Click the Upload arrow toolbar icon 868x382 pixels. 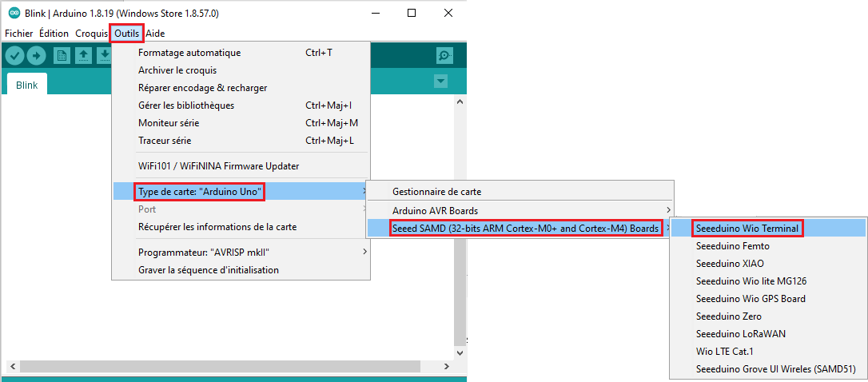pyautogui.click(x=37, y=55)
